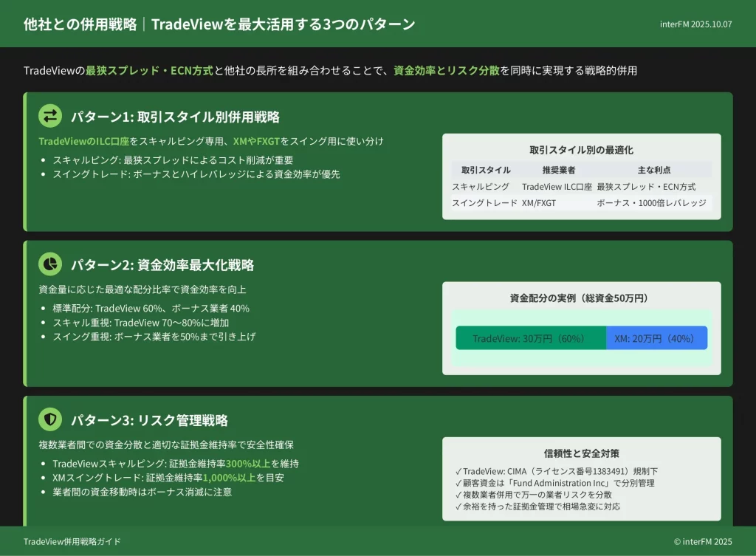Select the パターン3: リスク管理戦略 heading

pyautogui.click(x=149, y=420)
